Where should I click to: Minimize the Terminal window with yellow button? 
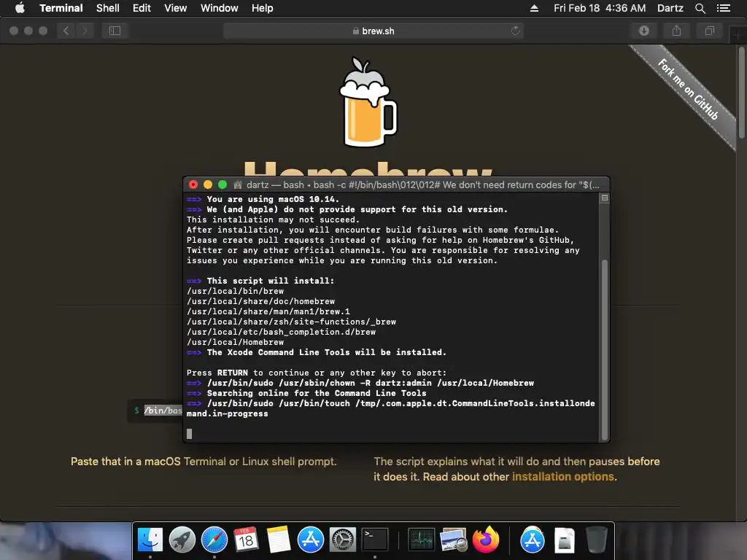tap(208, 184)
